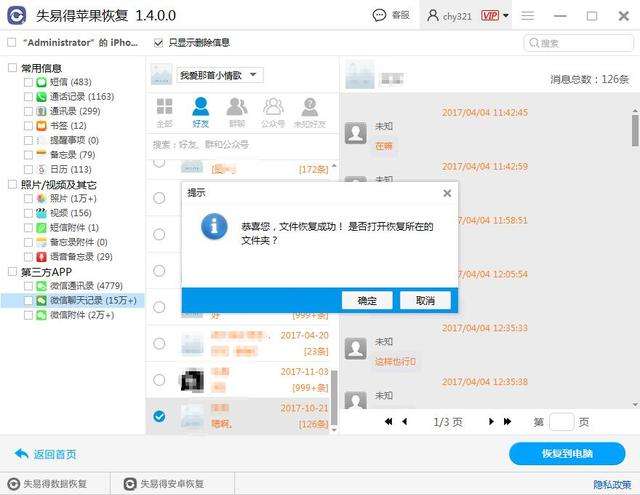Open the 我爱那首小情歌 account dropdown
The width and height of the screenshot is (640, 495).
[x=220, y=75]
